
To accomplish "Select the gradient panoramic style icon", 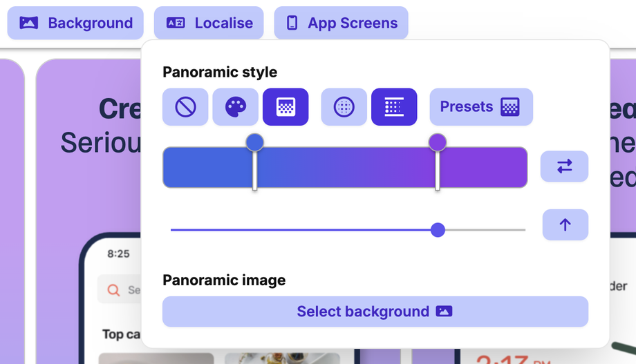I will pyautogui.click(x=286, y=107).
